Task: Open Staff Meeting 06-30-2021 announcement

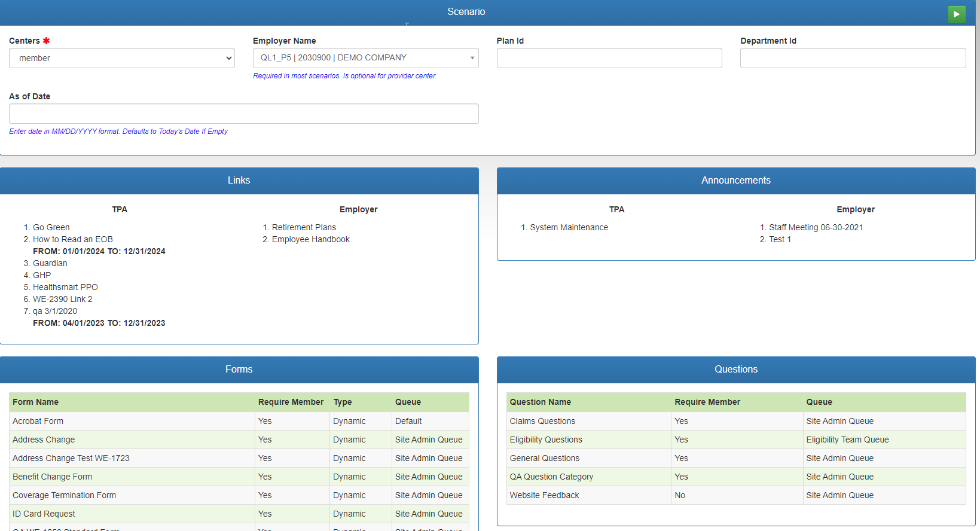Action: 816,227
